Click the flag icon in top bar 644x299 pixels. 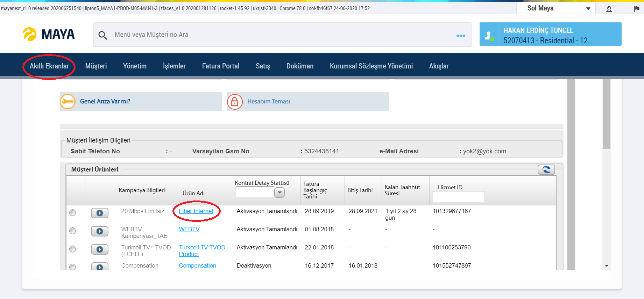point(637,9)
